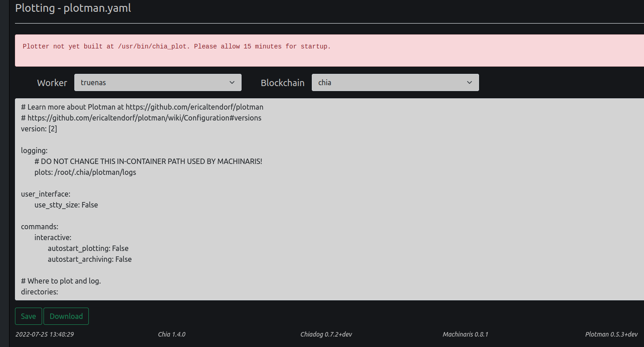Download the plotman.yaml file
Screen dimensions: 644x347
point(66,316)
